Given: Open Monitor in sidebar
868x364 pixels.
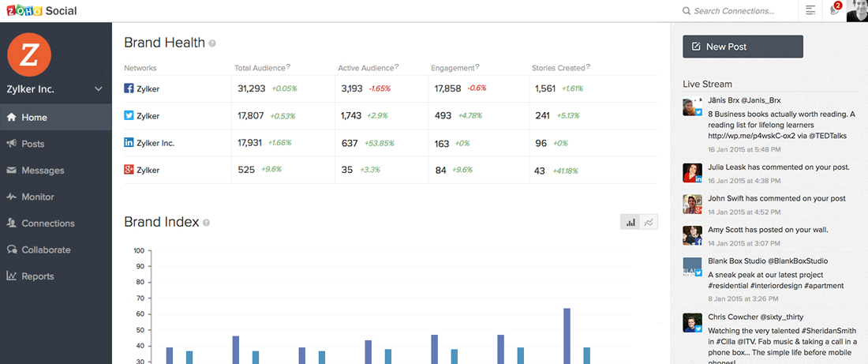Looking at the screenshot, I should [56, 197].
